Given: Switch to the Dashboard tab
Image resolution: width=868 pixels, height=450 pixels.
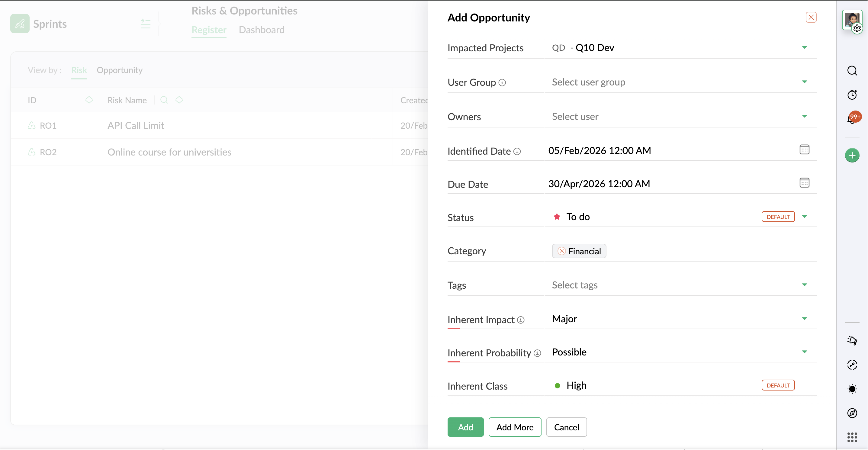Looking at the screenshot, I should click(x=262, y=30).
